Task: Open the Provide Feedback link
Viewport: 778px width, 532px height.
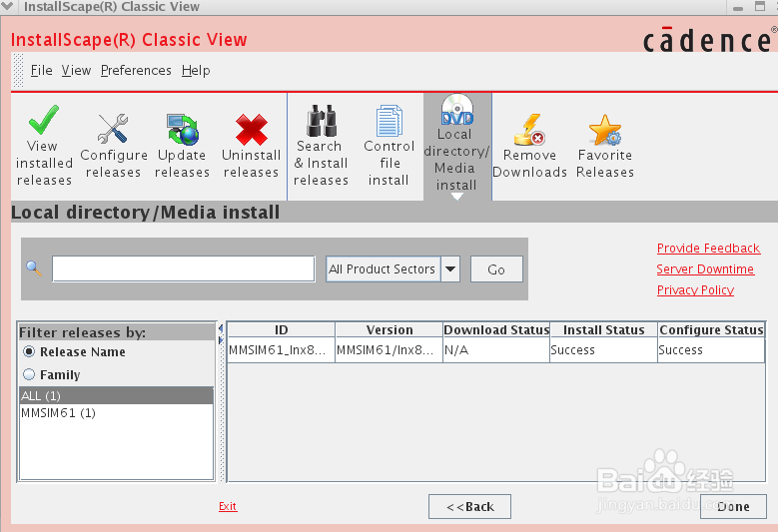Action: tap(708, 248)
